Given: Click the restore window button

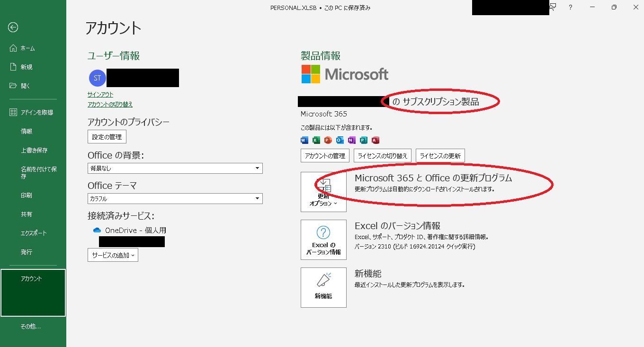Looking at the screenshot, I should pyautogui.click(x=614, y=7).
